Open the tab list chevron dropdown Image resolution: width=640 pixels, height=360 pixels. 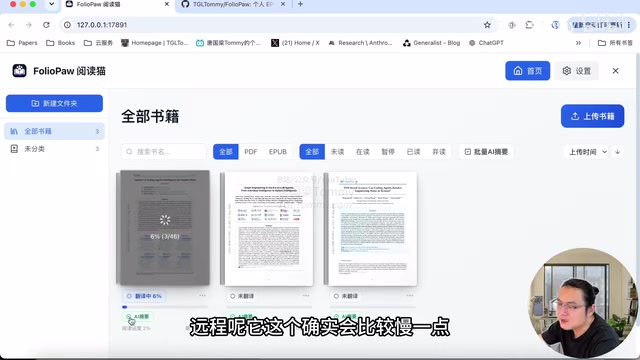coord(51,4)
